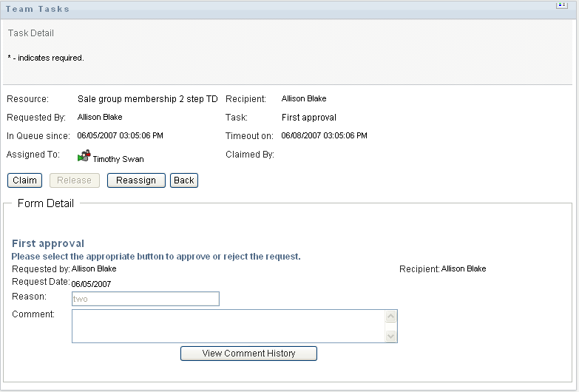Screen dimensions: 579x392
Task: Click inside the Comment text area
Action: tap(228, 326)
